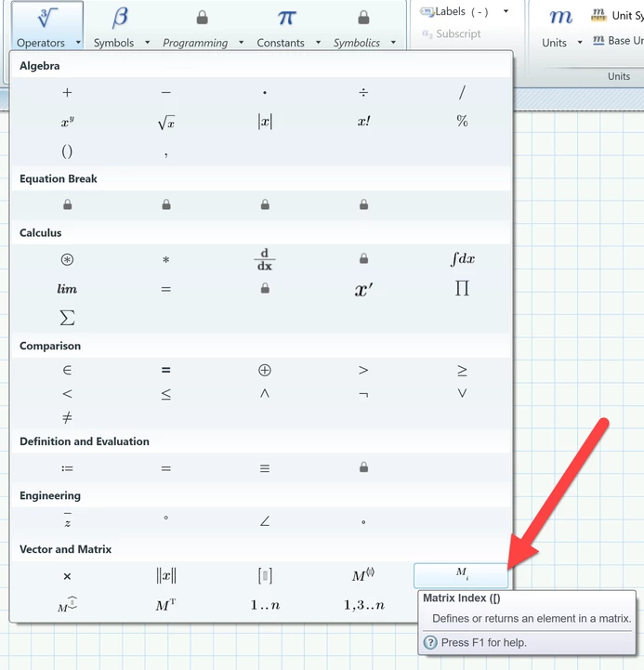Toggle the Subscript option
The image size is (644, 670).
point(452,33)
